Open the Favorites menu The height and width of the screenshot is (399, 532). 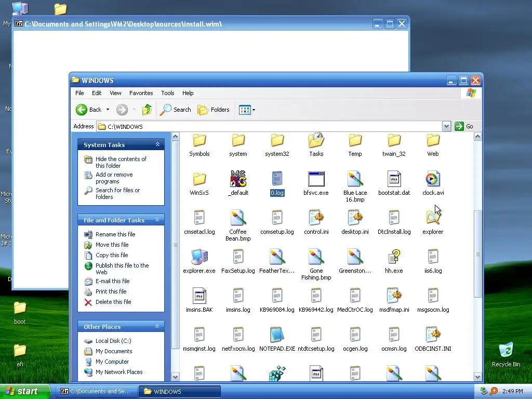tap(141, 93)
